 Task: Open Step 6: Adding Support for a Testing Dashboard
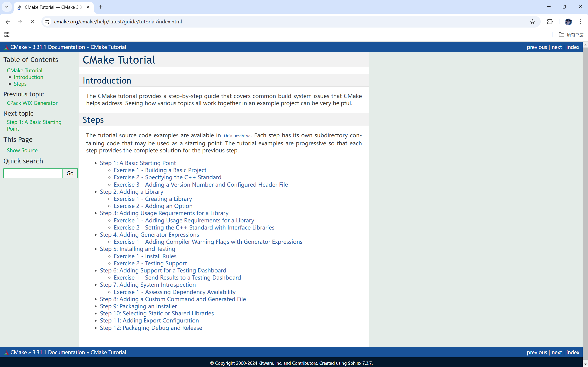click(x=163, y=270)
